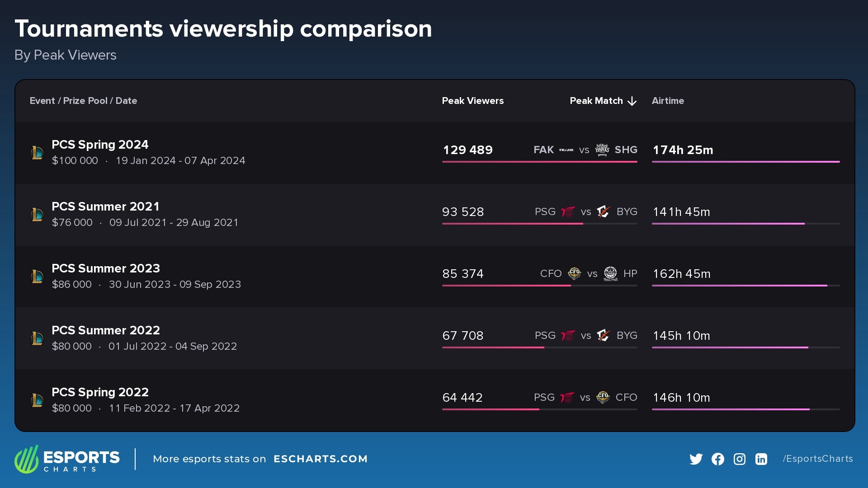868x488 pixels.
Task: Click the date range 11 Feb 2022 - 17 Apr 2022
Action: (x=174, y=408)
